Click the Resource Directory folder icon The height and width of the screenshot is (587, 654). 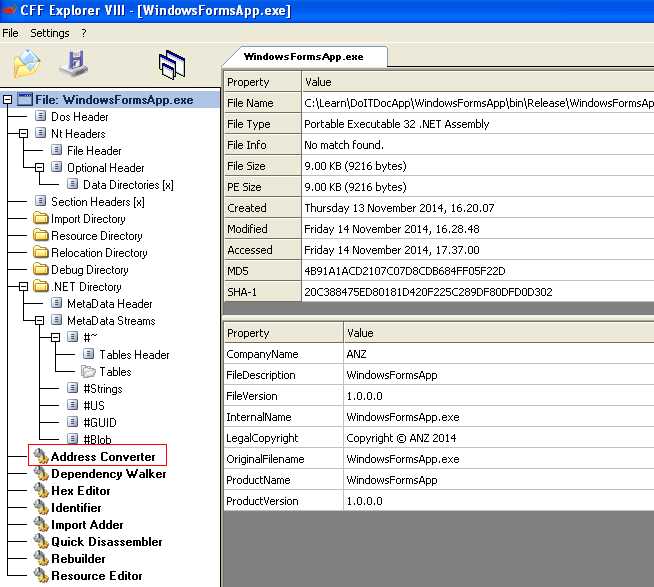click(x=41, y=236)
